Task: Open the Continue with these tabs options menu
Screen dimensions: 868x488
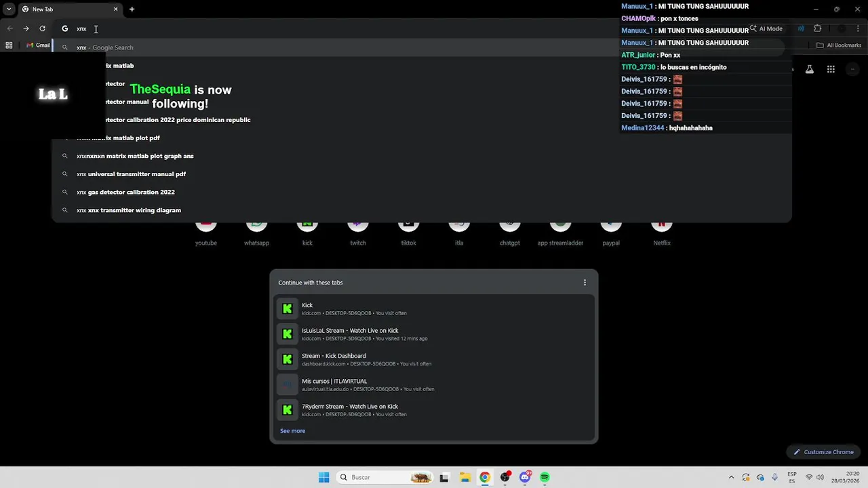Action: coord(585,283)
